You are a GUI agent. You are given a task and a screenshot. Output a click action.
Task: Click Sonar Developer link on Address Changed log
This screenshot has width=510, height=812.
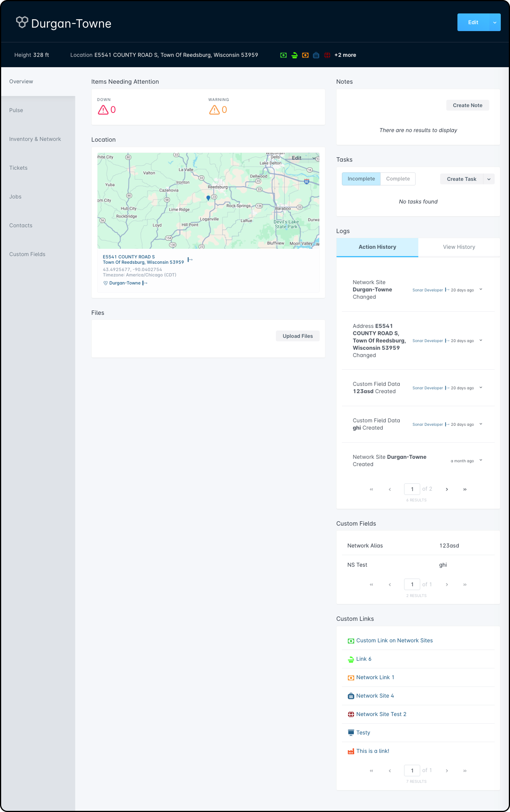pyautogui.click(x=427, y=341)
